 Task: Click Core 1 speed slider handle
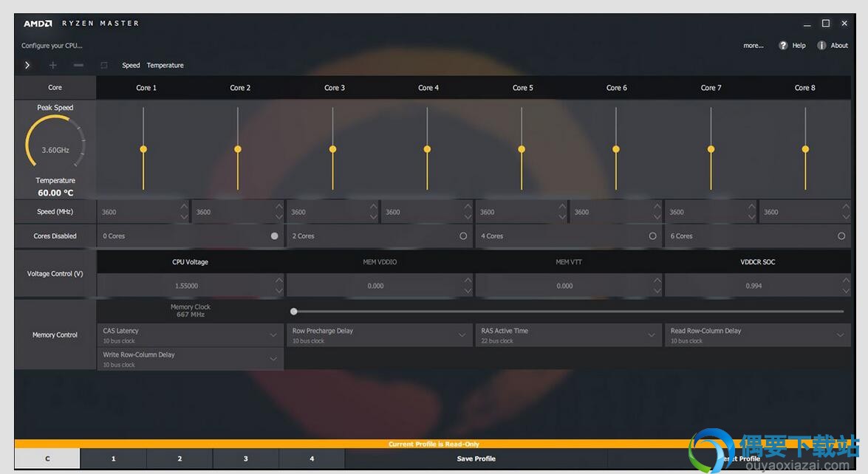[143, 149]
